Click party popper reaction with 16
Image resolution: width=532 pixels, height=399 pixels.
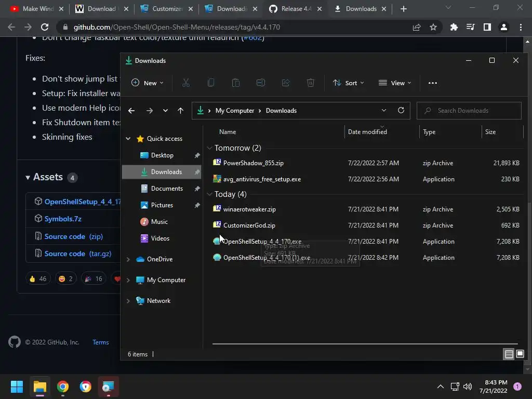click(x=94, y=279)
